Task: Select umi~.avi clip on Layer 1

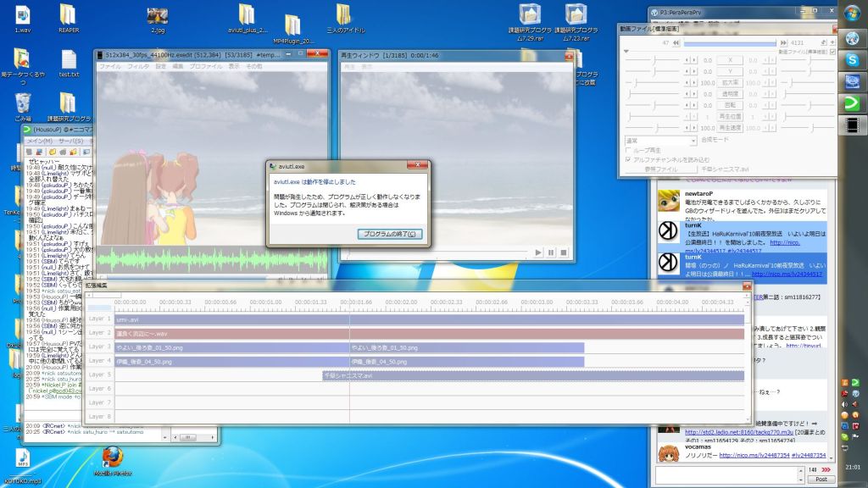Action: coord(430,319)
